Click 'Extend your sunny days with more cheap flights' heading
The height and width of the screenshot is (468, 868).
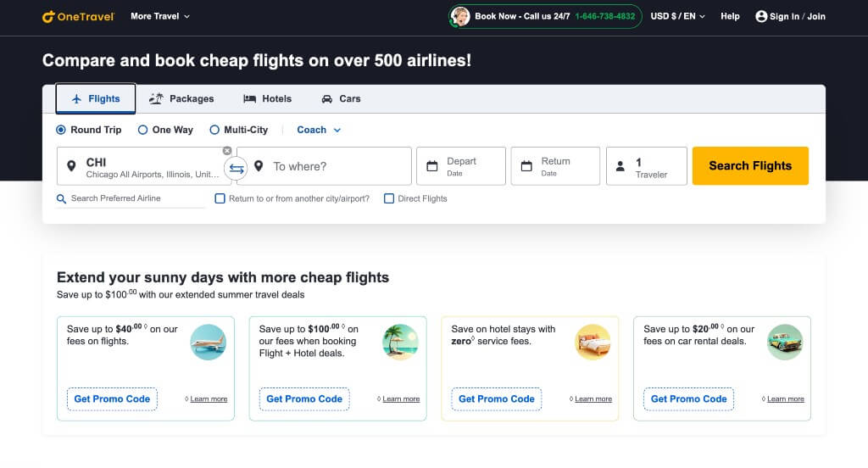(223, 277)
